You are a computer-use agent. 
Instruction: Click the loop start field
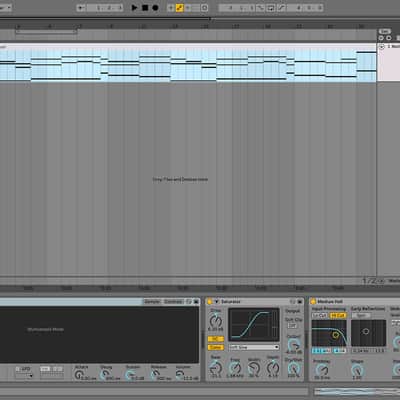(x=237, y=8)
